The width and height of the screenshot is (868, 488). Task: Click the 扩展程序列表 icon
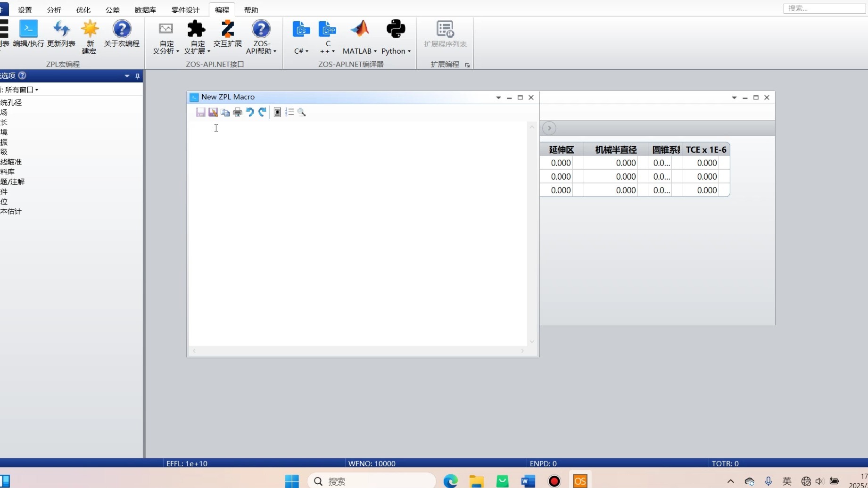coord(445,33)
